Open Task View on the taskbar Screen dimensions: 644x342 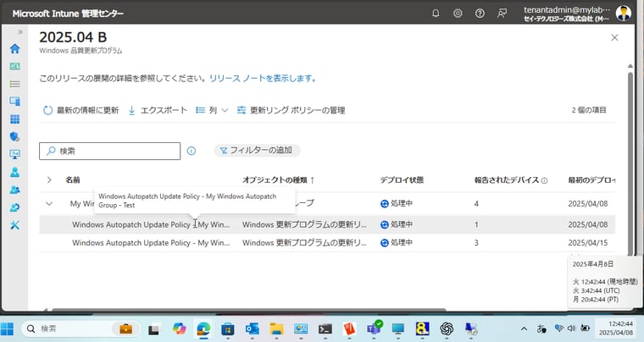(x=153, y=328)
